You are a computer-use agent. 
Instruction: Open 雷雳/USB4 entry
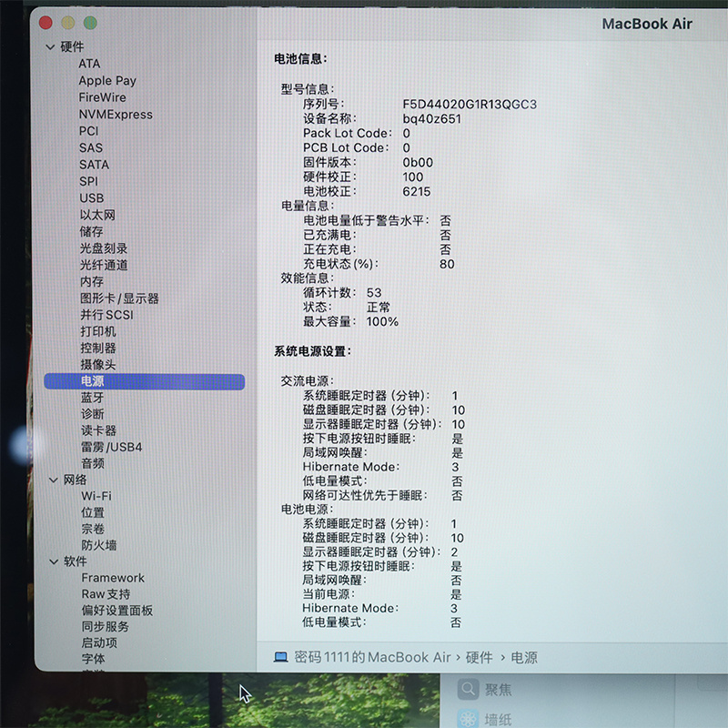pos(111,447)
